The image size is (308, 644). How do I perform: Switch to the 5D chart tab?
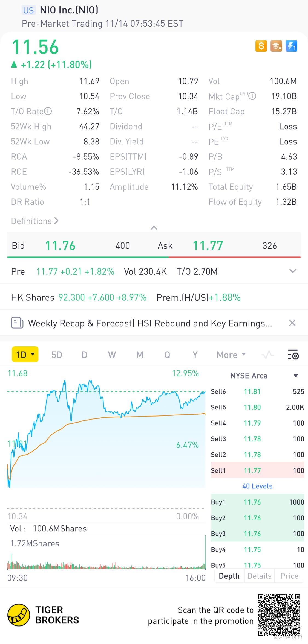[x=57, y=355]
